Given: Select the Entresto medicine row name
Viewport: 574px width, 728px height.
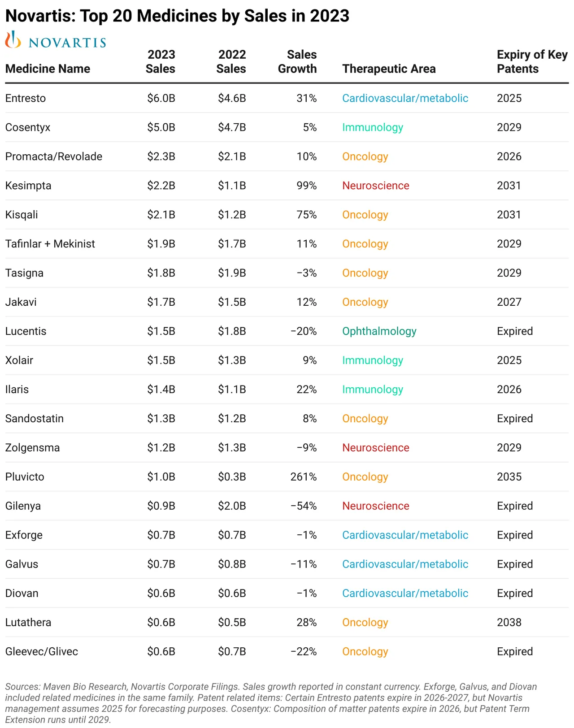Looking at the screenshot, I should pyautogui.click(x=26, y=98).
